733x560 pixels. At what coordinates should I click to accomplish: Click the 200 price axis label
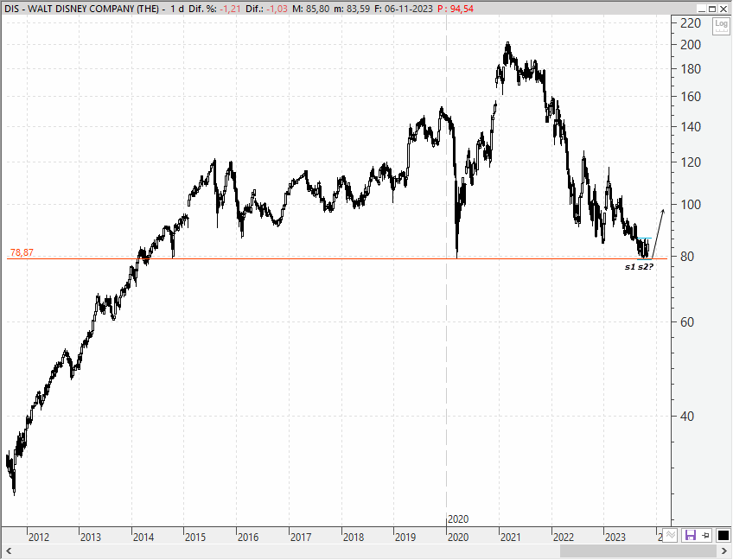click(691, 45)
